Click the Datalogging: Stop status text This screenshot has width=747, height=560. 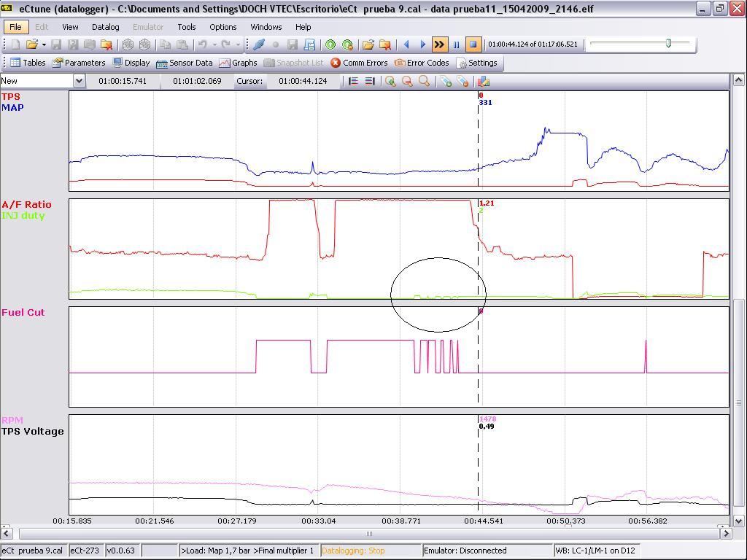coord(353,551)
